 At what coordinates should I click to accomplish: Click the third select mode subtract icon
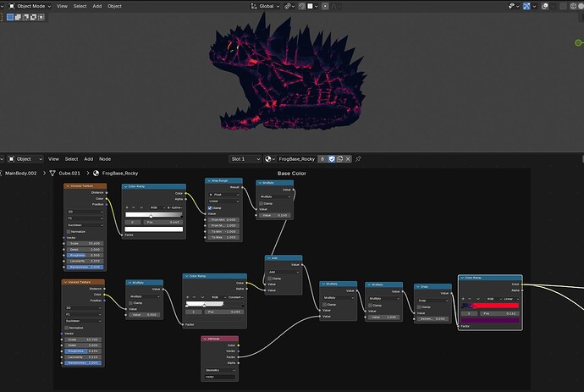click(x=25, y=17)
